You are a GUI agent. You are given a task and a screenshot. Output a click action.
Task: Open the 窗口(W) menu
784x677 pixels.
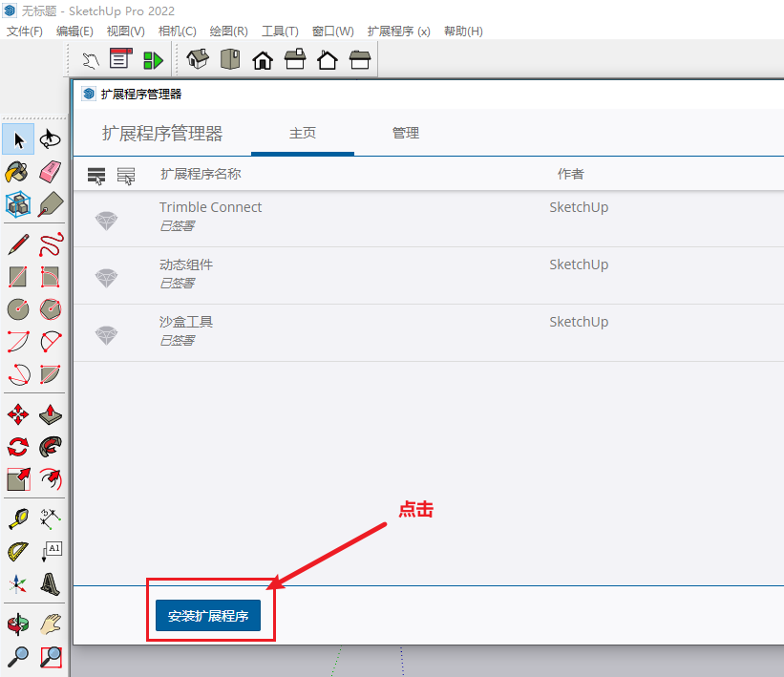pos(332,32)
